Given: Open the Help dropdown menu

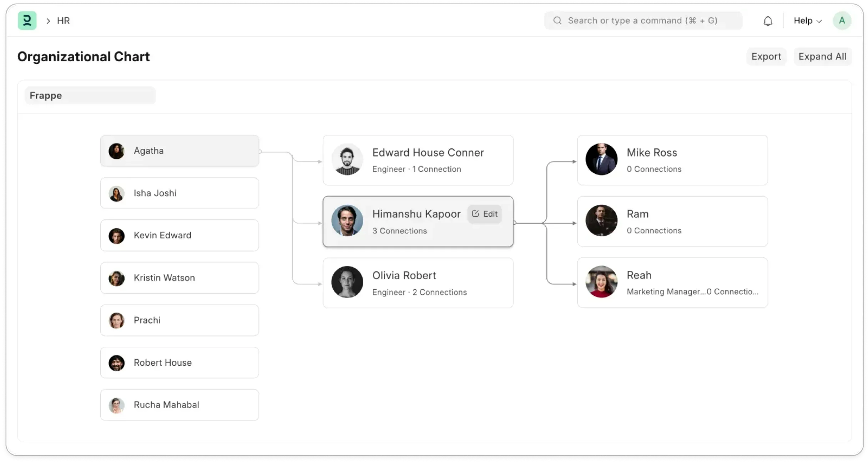Looking at the screenshot, I should point(807,21).
